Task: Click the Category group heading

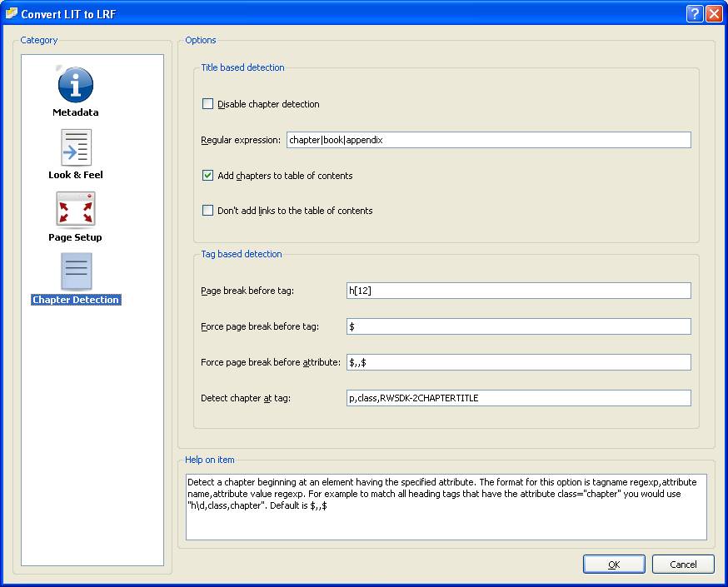Action: (x=38, y=40)
